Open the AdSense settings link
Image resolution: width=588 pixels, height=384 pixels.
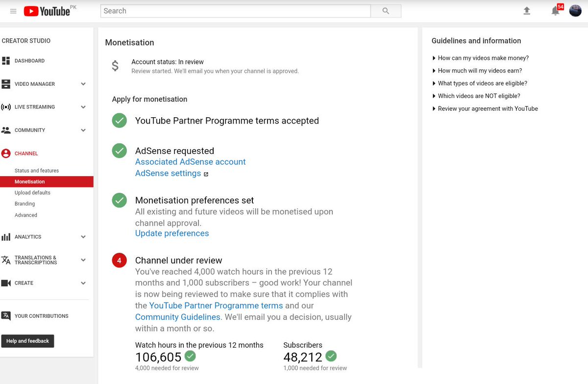(x=168, y=173)
